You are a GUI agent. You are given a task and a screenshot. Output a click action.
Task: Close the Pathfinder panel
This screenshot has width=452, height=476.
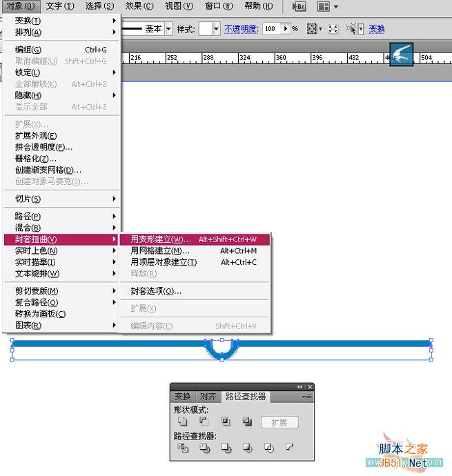(310, 387)
